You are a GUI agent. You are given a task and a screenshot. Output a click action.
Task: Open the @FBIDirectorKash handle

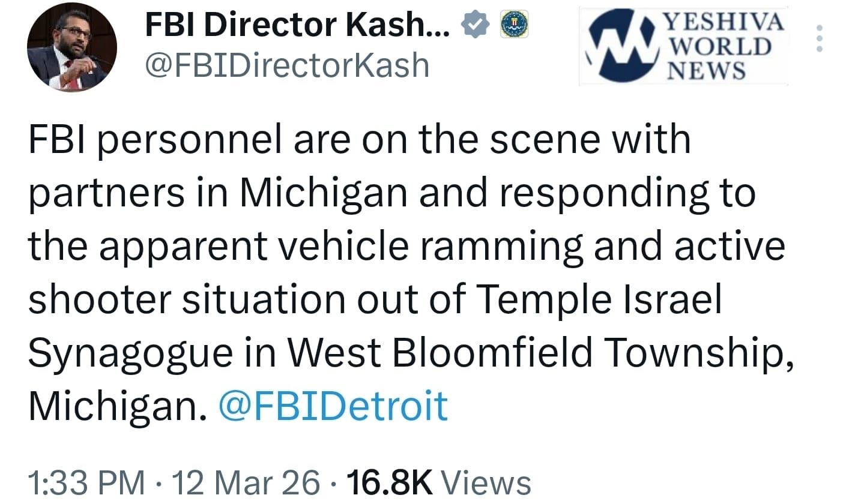288,65
